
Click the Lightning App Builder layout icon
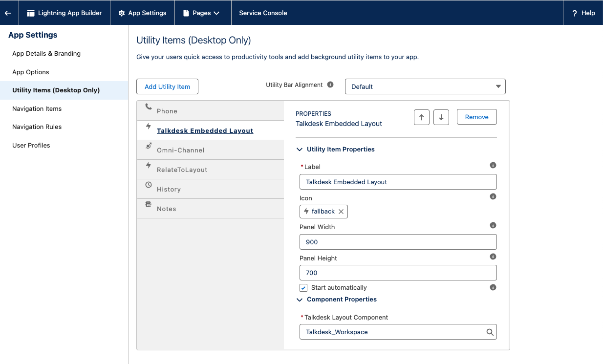coord(31,13)
